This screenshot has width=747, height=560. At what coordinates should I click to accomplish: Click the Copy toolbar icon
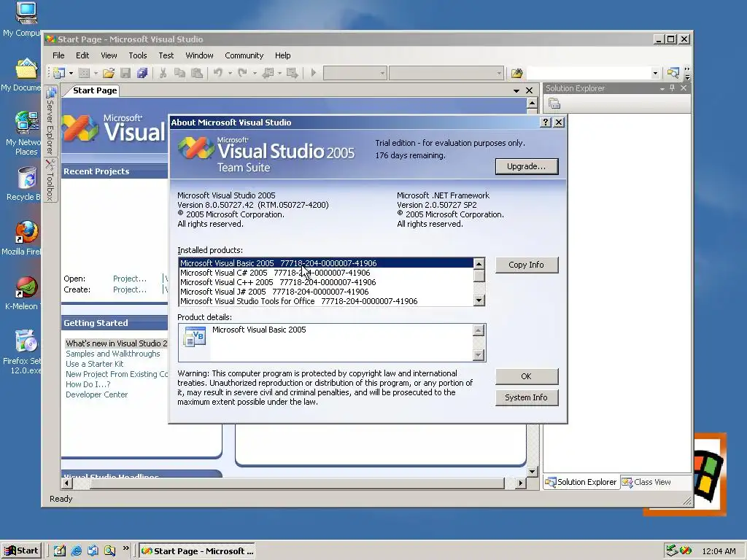(179, 73)
